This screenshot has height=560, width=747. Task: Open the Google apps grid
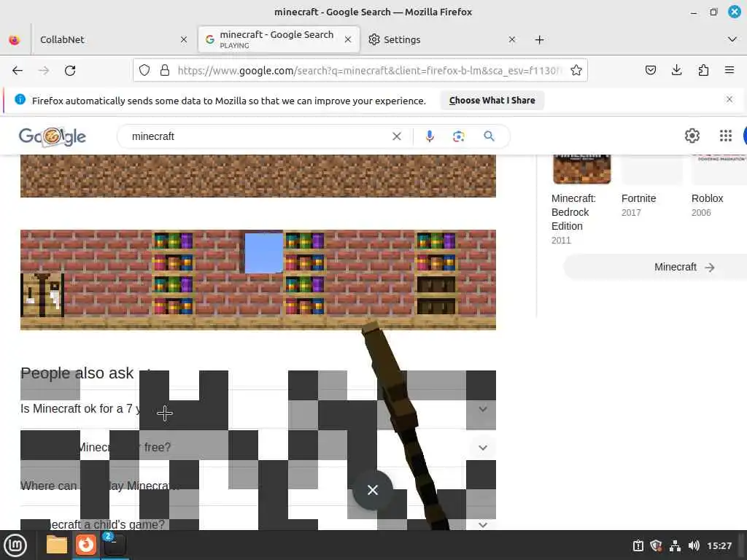[726, 136]
